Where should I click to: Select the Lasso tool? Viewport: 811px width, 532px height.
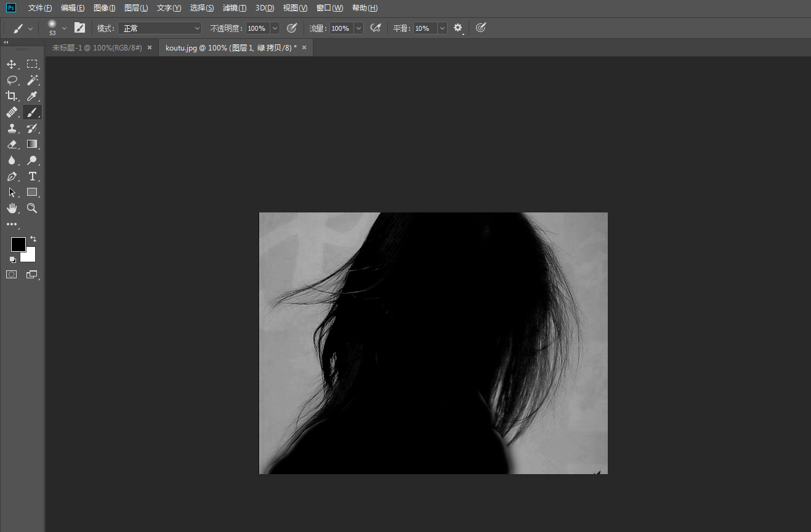[x=12, y=80]
